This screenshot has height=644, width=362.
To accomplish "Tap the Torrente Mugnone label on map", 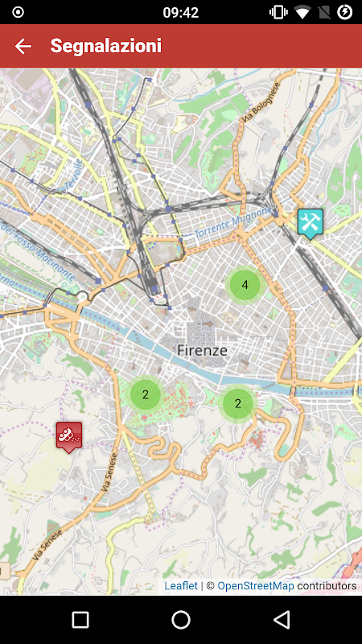I will coord(233,224).
